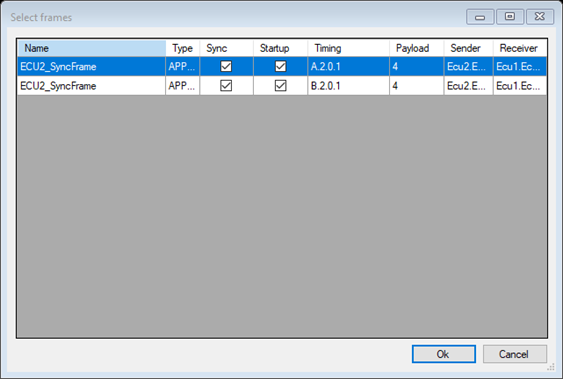
Task: Click the Sender column header
Action: click(x=469, y=48)
